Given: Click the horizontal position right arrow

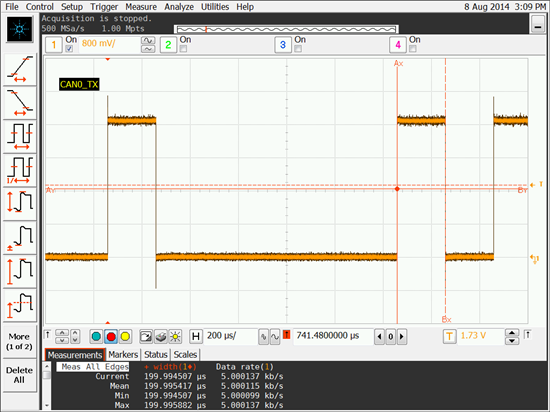Looking at the screenshot, I should (x=402, y=337).
